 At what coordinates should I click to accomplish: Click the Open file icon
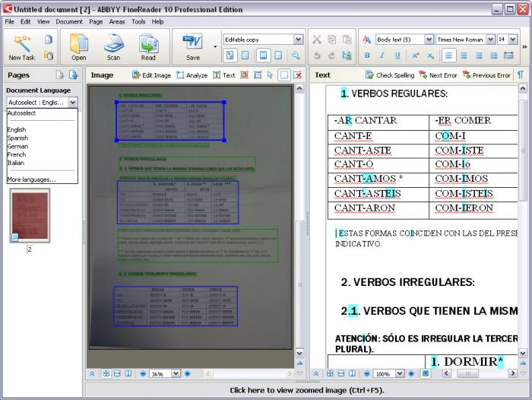click(79, 46)
